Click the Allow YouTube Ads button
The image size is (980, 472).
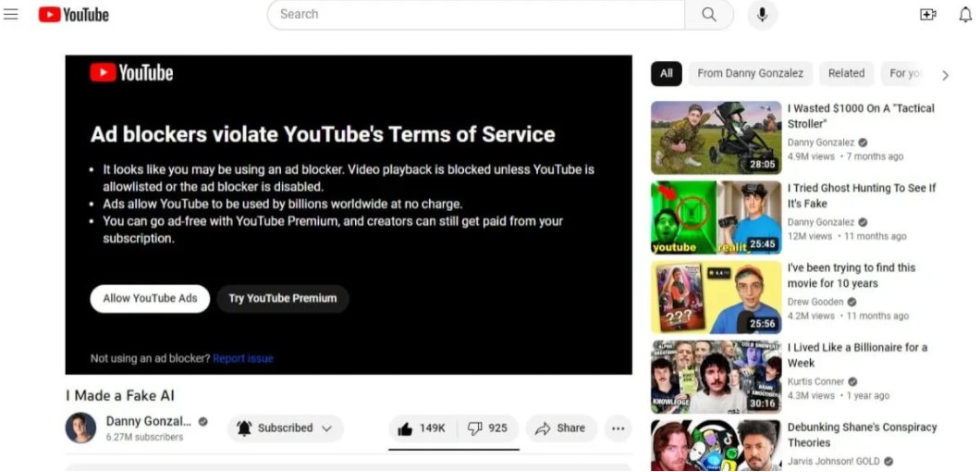click(x=150, y=299)
